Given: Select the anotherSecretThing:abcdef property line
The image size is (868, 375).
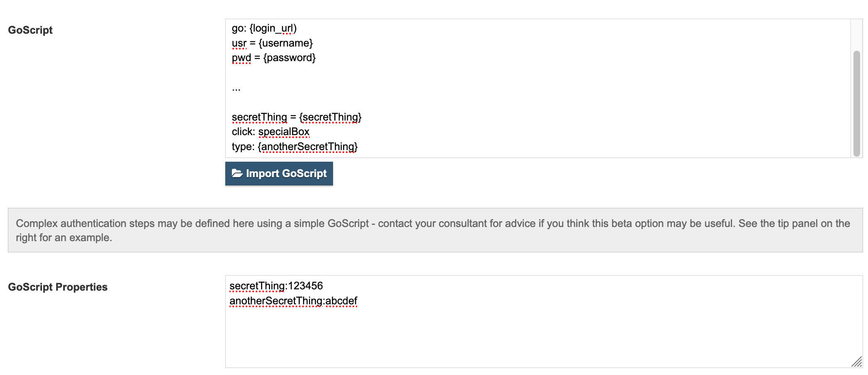Looking at the screenshot, I should 293,300.
